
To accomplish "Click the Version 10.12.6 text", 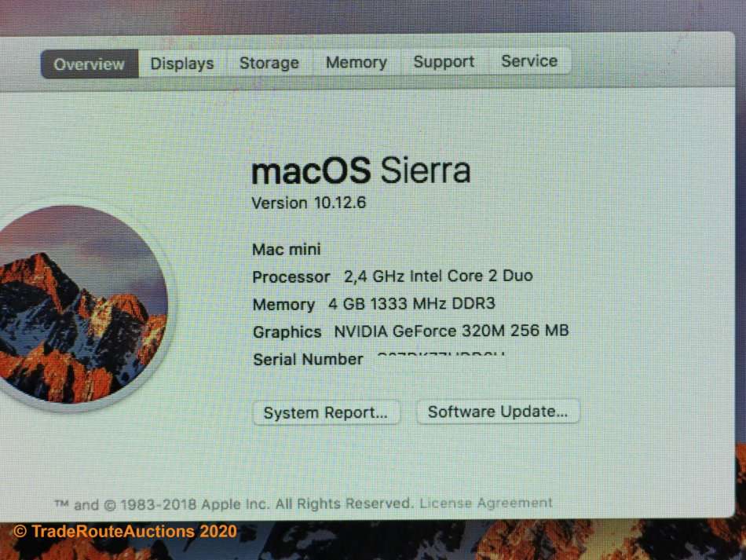I will [309, 203].
